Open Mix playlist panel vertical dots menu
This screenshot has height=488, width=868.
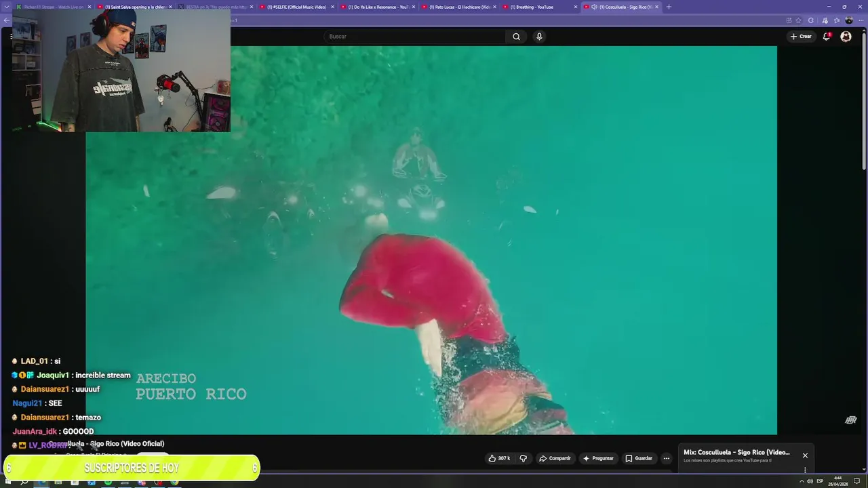805,470
